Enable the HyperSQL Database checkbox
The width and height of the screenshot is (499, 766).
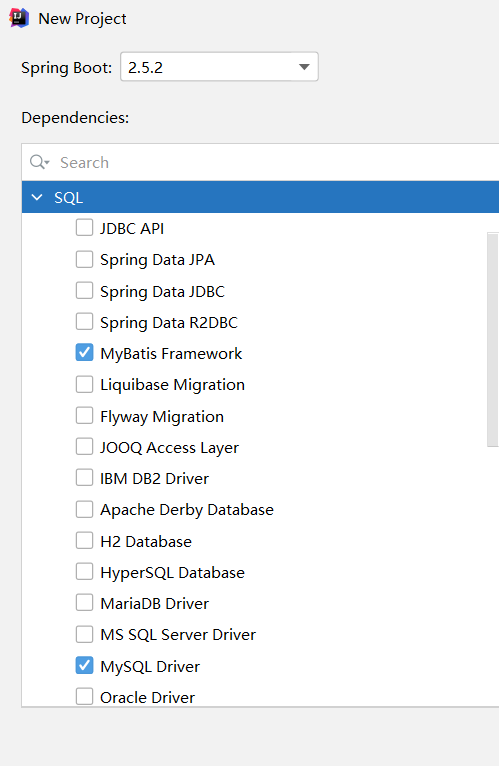(x=85, y=572)
